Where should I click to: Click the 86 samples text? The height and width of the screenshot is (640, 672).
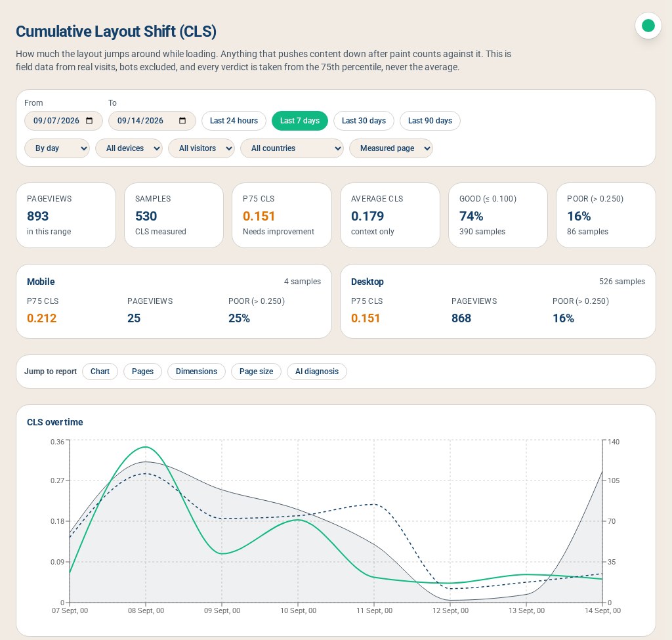click(587, 232)
